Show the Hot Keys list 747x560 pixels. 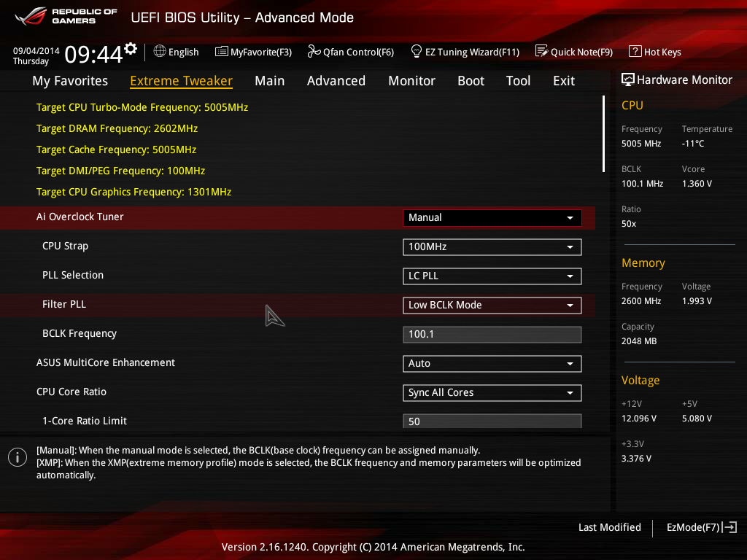coord(655,52)
